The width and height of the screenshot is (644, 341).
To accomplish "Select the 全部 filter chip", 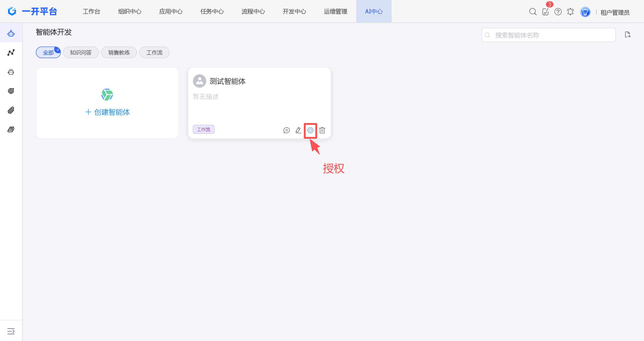I will (x=48, y=53).
